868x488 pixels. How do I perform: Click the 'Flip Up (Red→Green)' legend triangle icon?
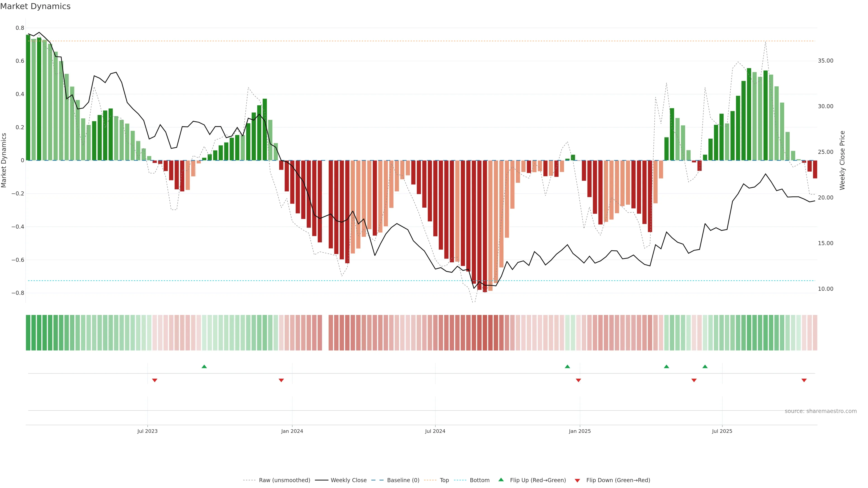[x=501, y=480]
